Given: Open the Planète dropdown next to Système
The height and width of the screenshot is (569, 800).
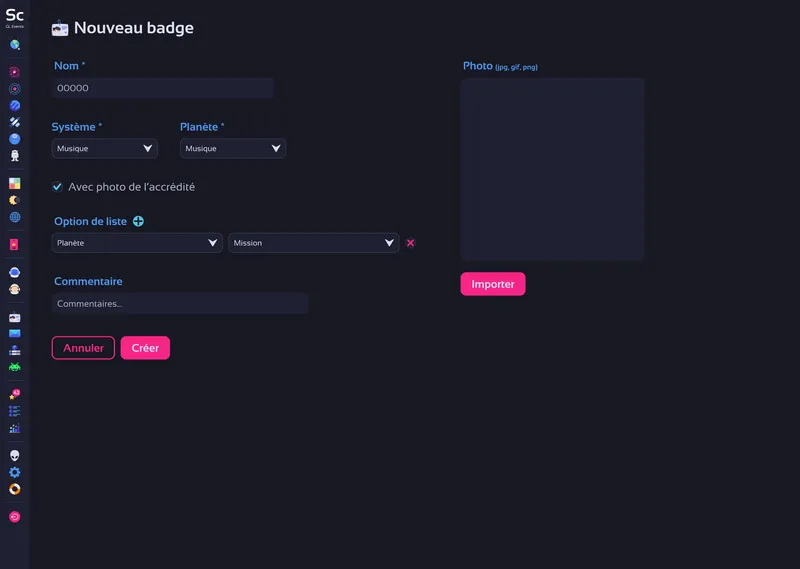Looking at the screenshot, I should point(232,149).
